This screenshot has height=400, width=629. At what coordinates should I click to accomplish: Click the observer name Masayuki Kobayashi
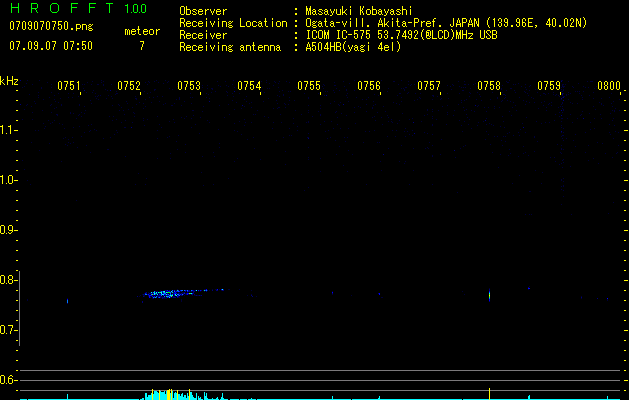click(359, 11)
